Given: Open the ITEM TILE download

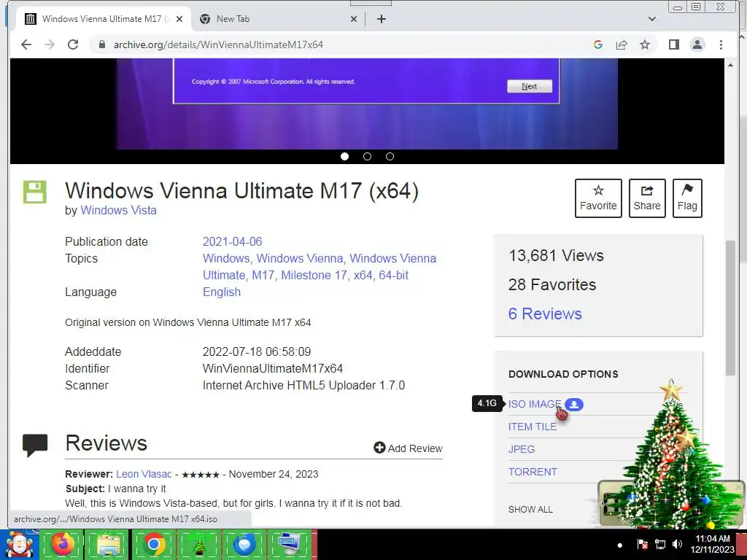Looking at the screenshot, I should pos(532,427).
